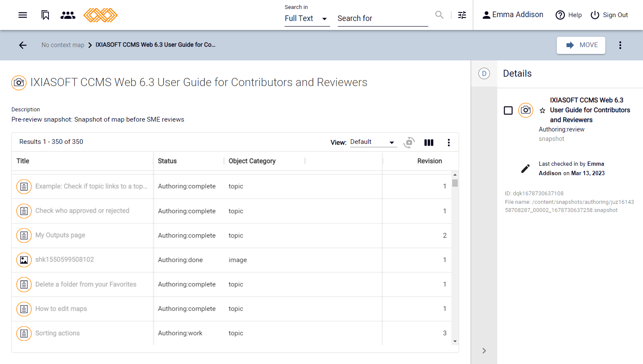Click topic icon for Delete a folder from Favorites
Image resolution: width=643 pixels, height=364 pixels.
(x=24, y=284)
